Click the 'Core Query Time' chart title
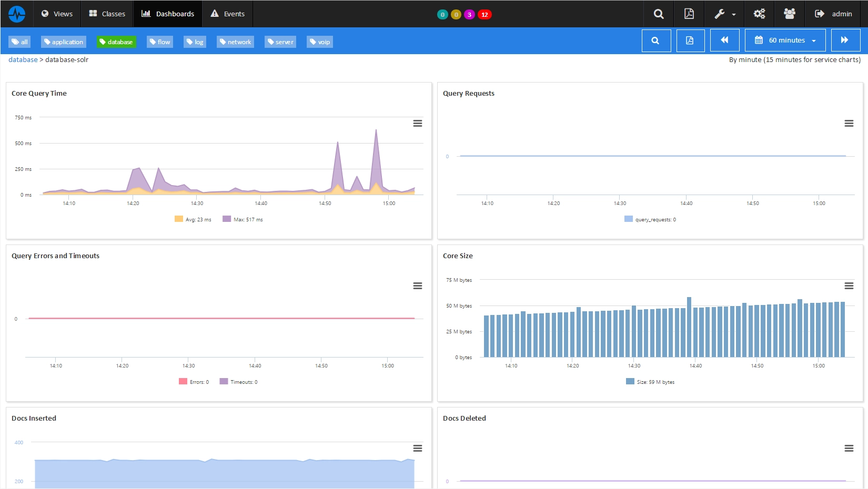Image resolution: width=868 pixels, height=489 pixels. pyautogui.click(x=39, y=94)
